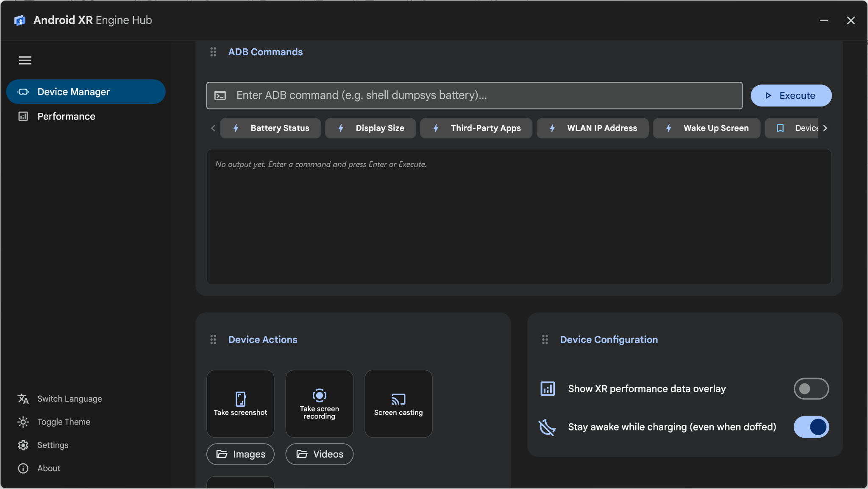868x489 pixels.
Task: Focus the ADB command input field
Action: [474, 95]
